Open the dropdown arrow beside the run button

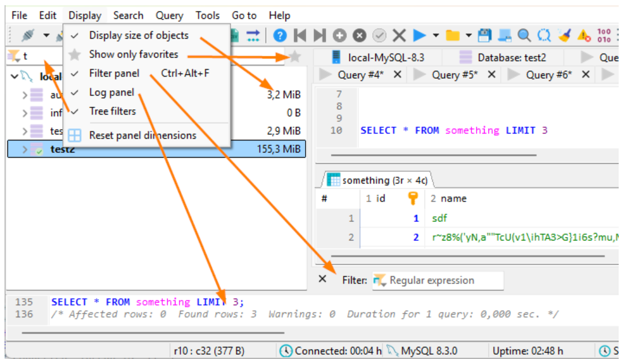[x=436, y=36]
